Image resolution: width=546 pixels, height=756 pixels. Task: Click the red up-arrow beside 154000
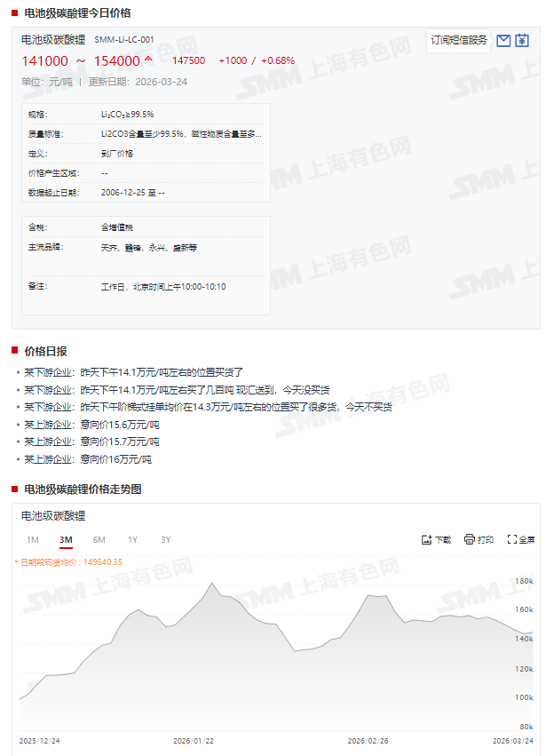(x=148, y=59)
